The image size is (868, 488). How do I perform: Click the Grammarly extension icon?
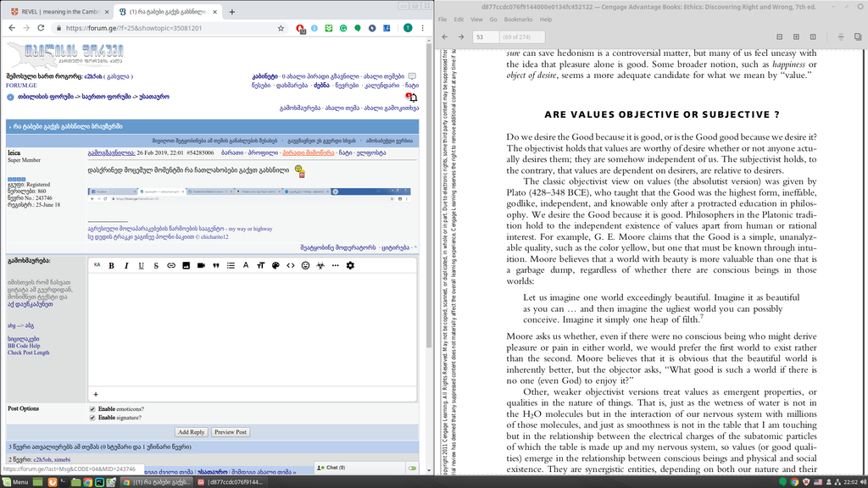point(343,28)
